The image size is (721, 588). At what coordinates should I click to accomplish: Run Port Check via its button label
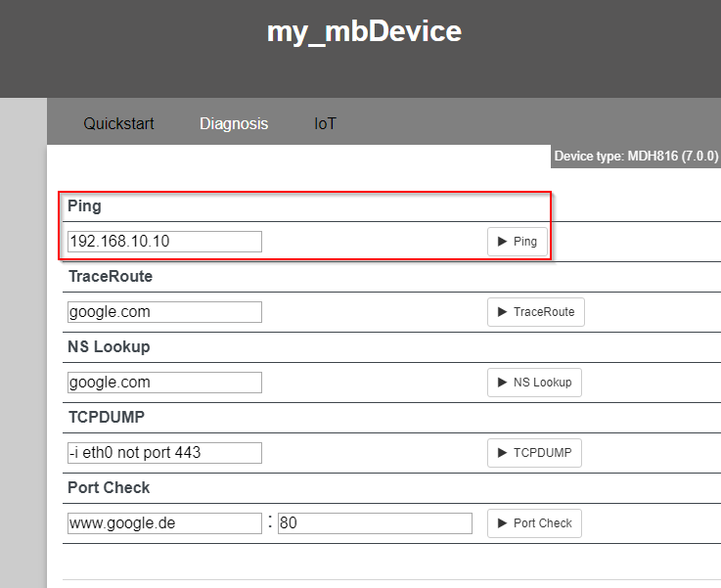tap(543, 523)
